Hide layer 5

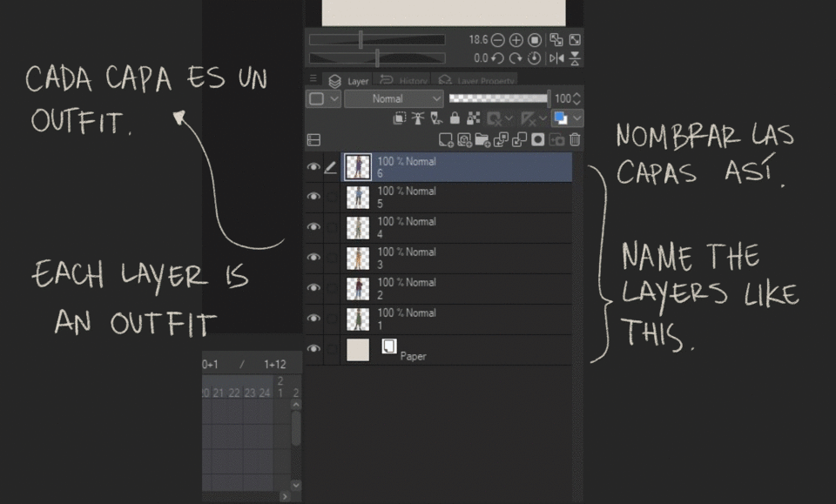[x=313, y=197]
